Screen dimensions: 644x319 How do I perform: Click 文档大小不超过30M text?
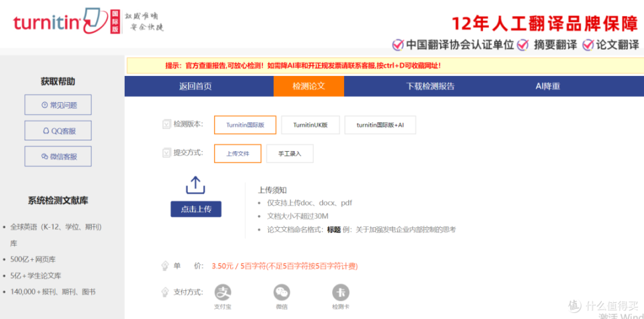click(x=298, y=216)
